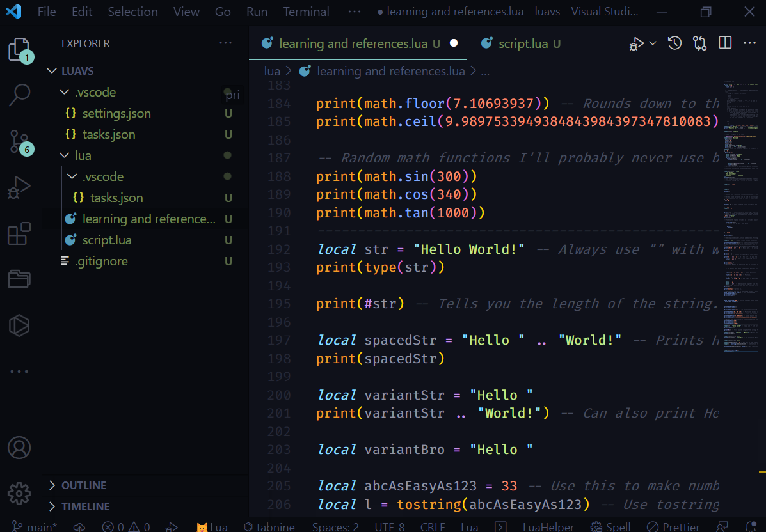Open the dropdown arrow next to Run icon

point(653,43)
